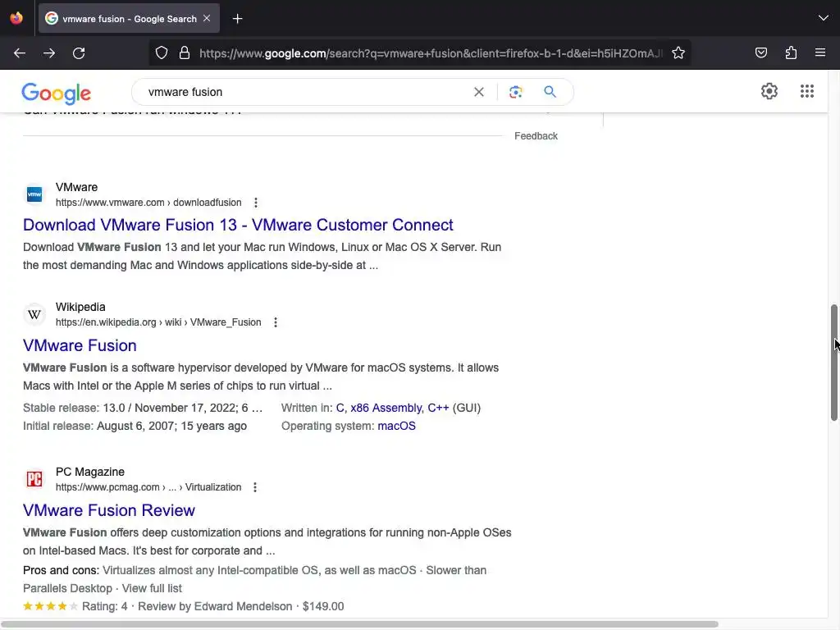
Task: Click the Wikipedia site name text
Action: (80, 308)
